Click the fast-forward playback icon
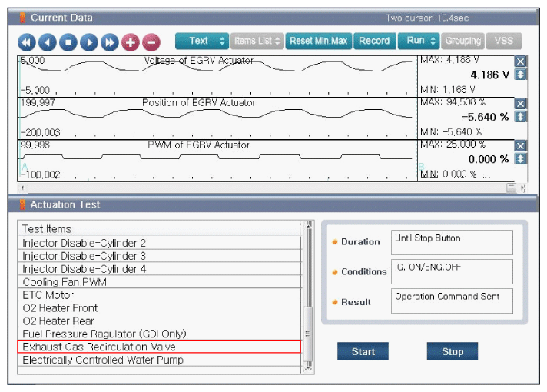This screenshot has height=392, width=547. point(109,42)
